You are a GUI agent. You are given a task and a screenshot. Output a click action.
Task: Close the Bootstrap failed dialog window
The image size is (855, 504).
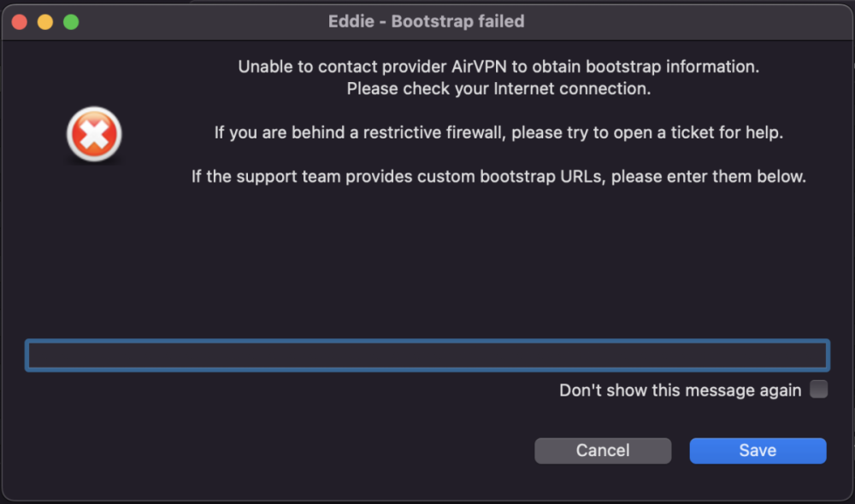coord(19,22)
